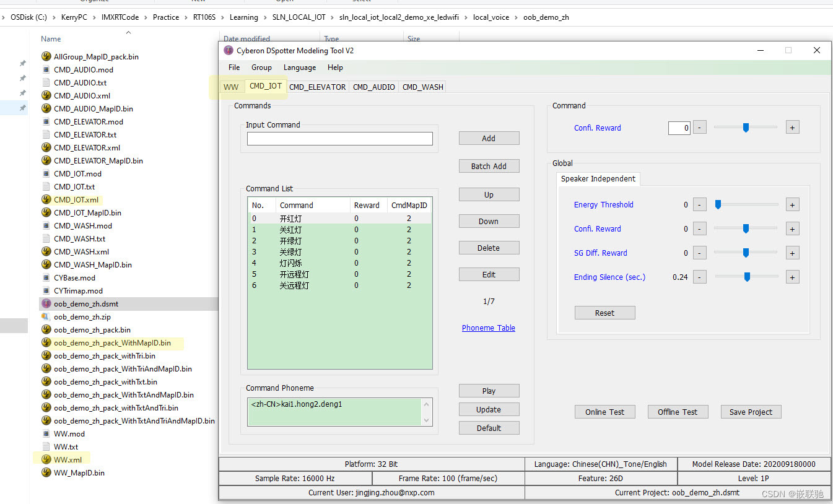The width and height of the screenshot is (833, 504).
Task: Click the AllGroup_MapID_pack.bin file icon
Action: [x=46, y=56]
